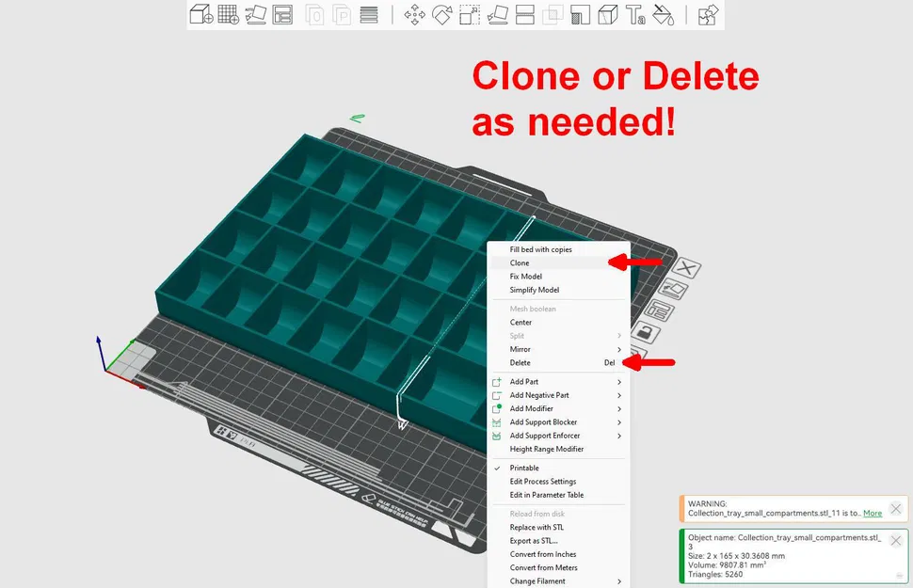Select the Scale tool
This screenshot has height=588, width=913.
point(470,14)
